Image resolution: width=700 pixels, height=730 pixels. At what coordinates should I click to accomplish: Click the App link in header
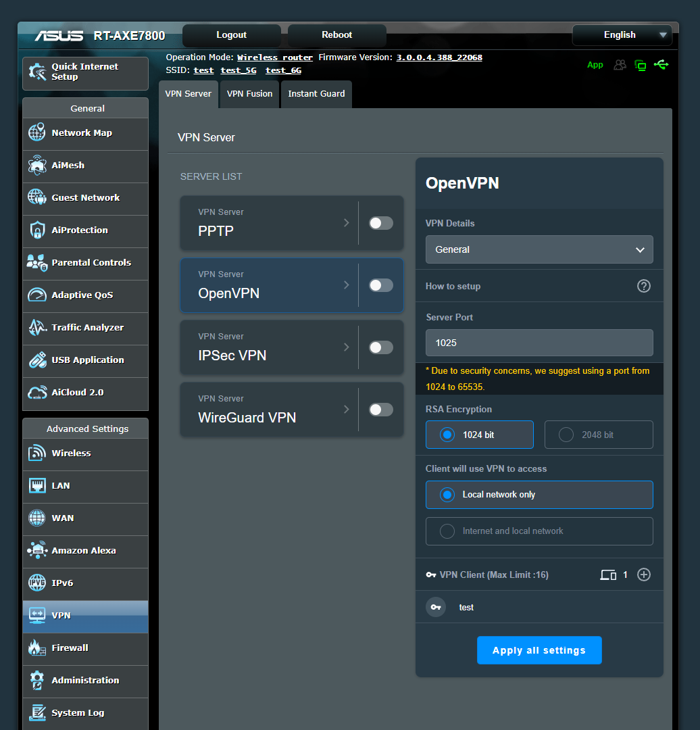(595, 65)
